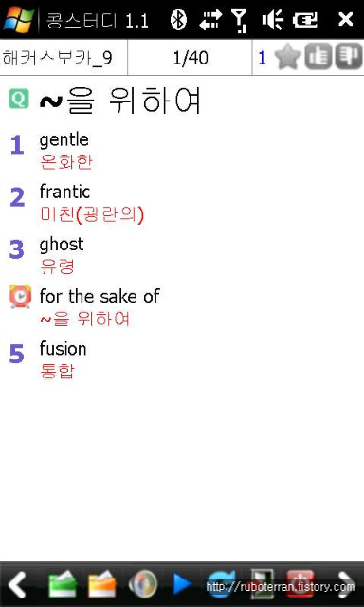Open the green folder icon
This screenshot has height=607, width=364.
[62, 584]
